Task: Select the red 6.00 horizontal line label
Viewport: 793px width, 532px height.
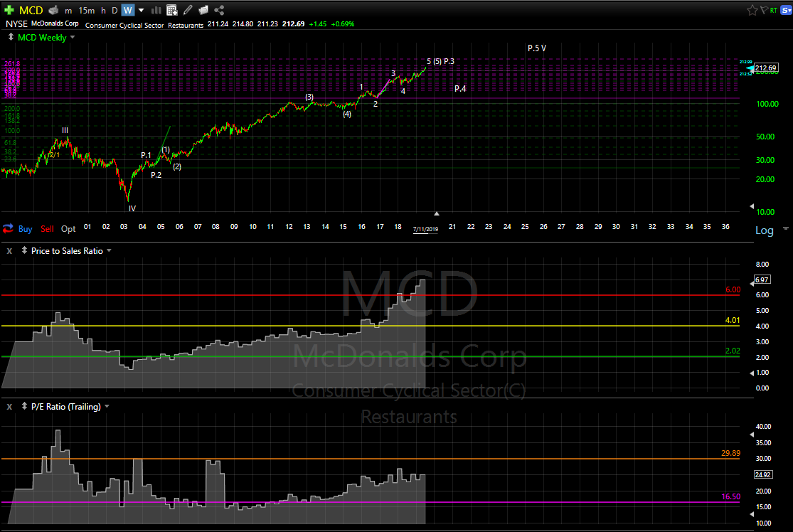Action: [733, 289]
